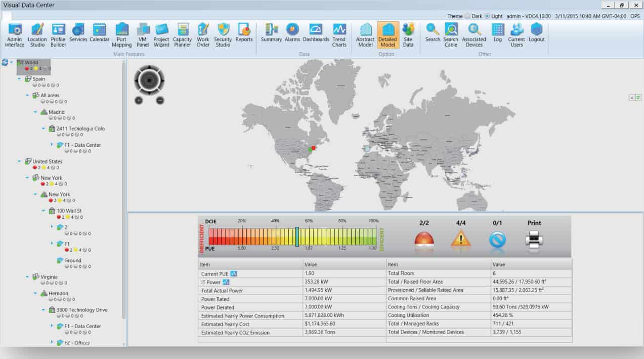Image resolution: width=644 pixels, height=359 pixels.
Task: Click the Print printer icon
Action: [534, 240]
